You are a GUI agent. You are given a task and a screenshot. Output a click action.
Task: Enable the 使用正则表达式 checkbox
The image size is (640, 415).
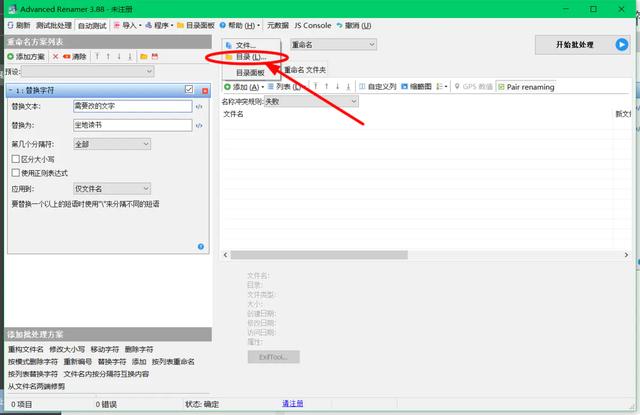pos(16,173)
